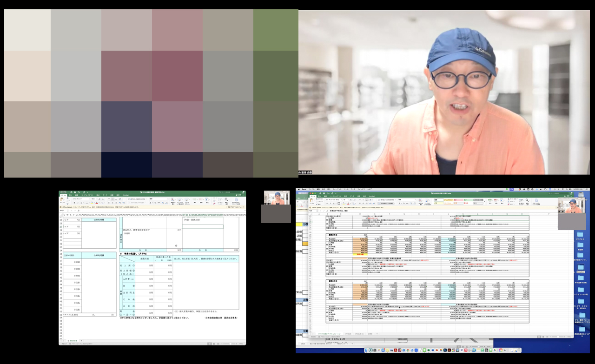The height and width of the screenshot is (364, 595).
Task: Select the neutral cell style swatch in right Excel
Action: [x=448, y=200]
